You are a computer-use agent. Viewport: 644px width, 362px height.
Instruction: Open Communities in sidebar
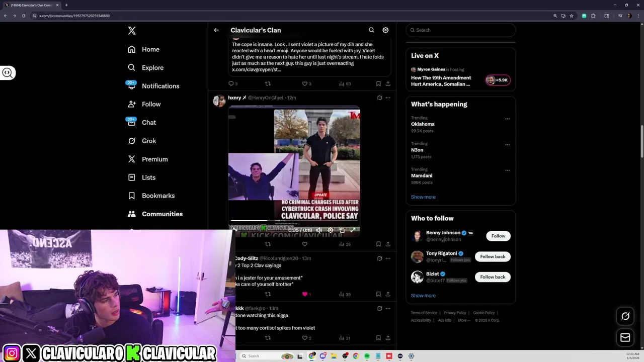click(x=155, y=214)
